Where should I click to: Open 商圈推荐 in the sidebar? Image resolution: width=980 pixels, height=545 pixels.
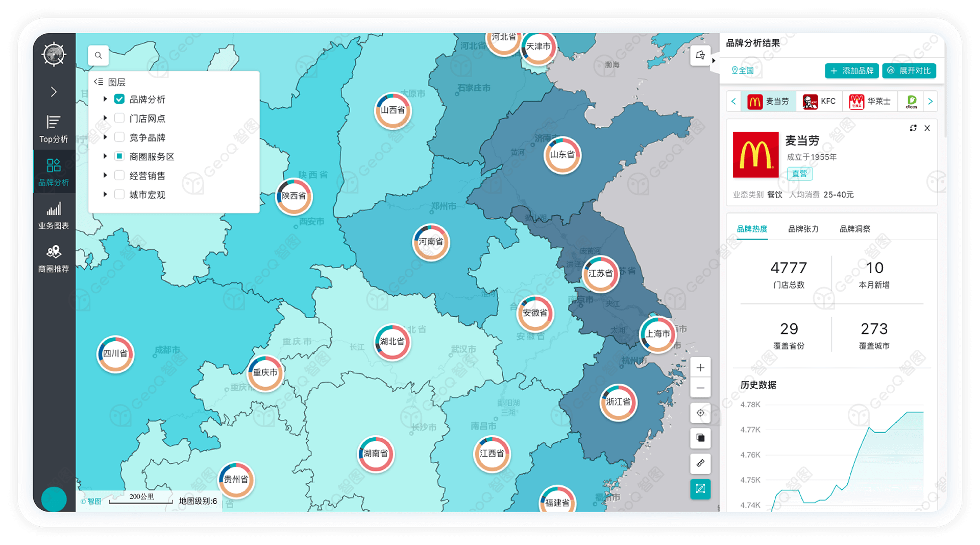pyautogui.click(x=54, y=259)
